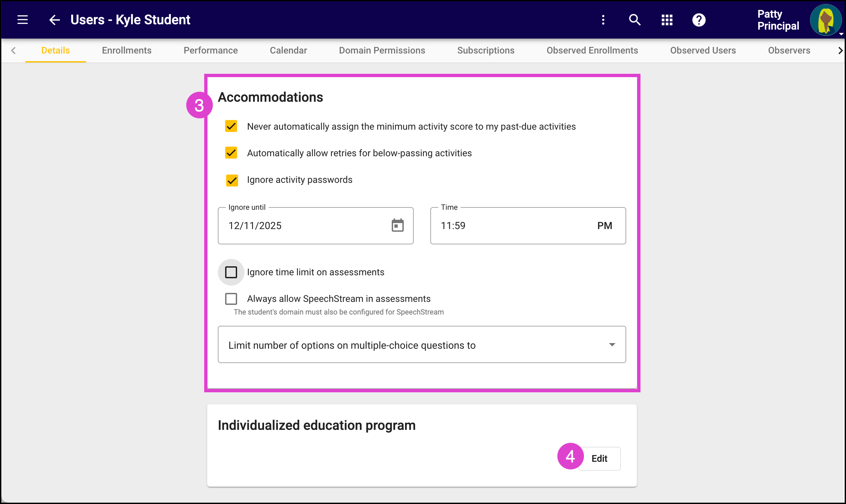Edit the Individualized education program

600,458
